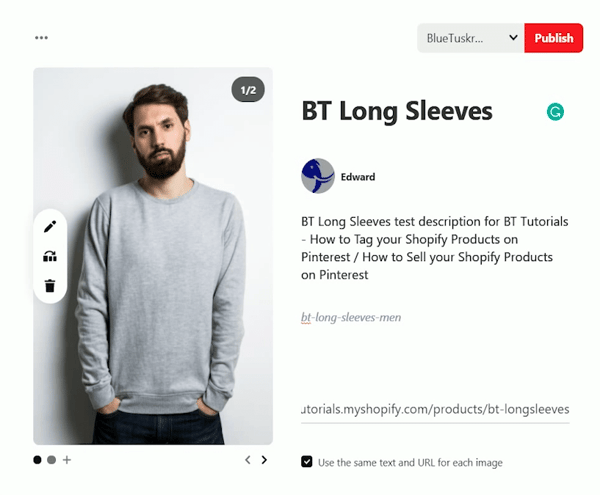
Task: Open the three-dot more options menu
Action: click(41, 37)
